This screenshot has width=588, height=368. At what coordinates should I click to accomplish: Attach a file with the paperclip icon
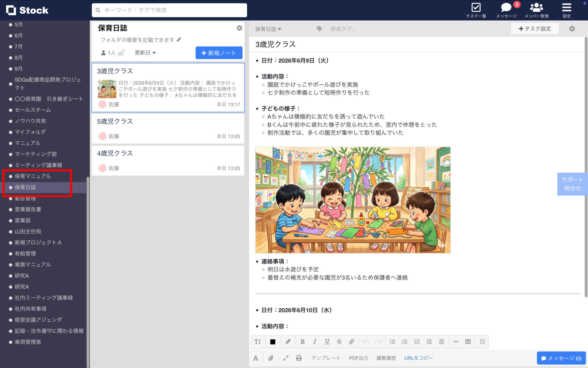pos(271,358)
